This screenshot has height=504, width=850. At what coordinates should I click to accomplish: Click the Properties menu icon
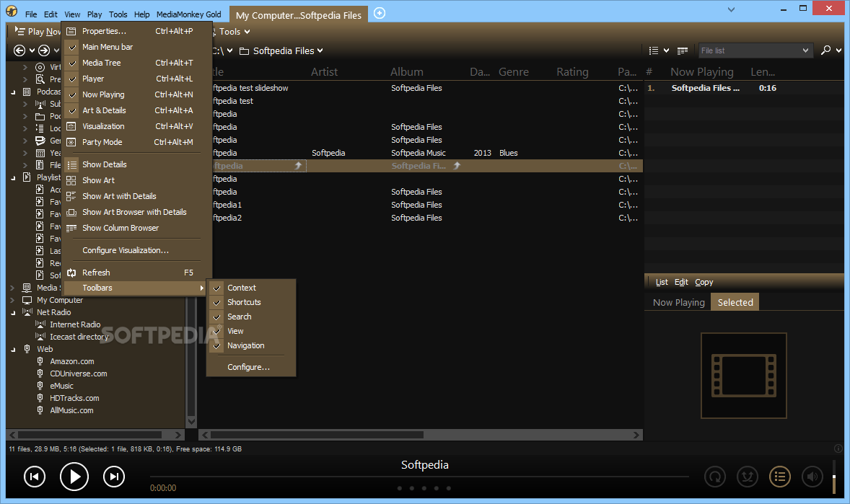(x=71, y=32)
